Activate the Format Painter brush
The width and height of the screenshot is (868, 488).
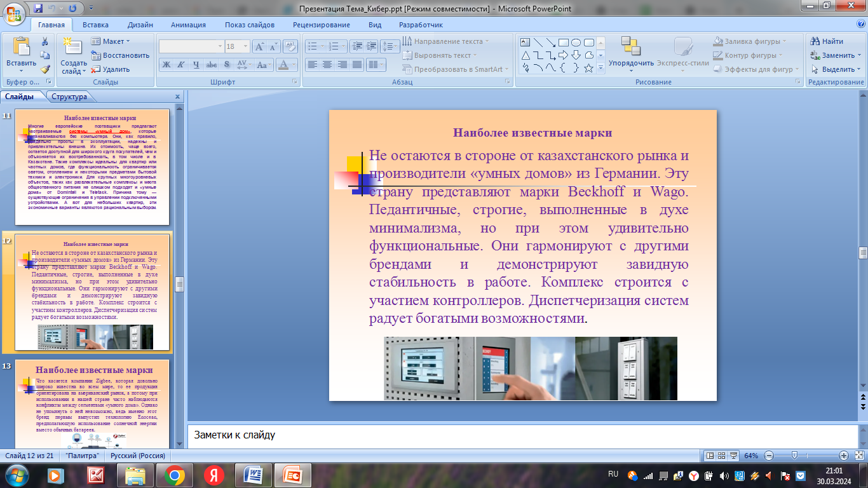click(45, 69)
